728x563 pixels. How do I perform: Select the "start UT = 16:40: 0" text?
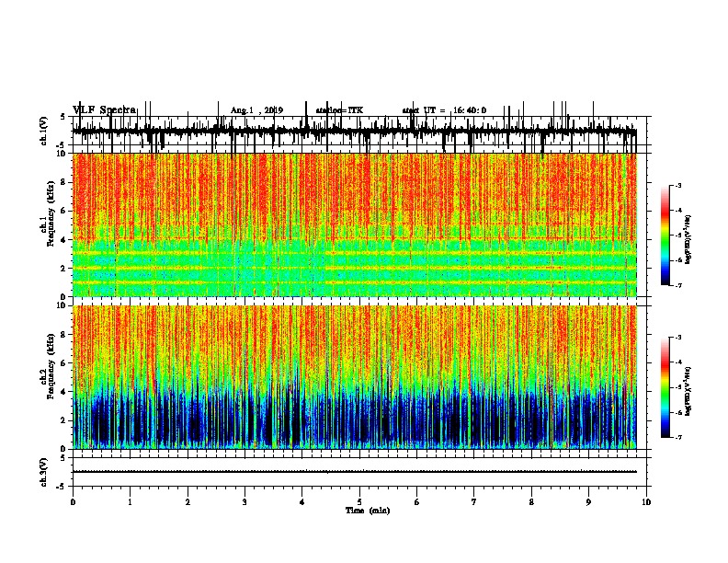click(x=444, y=110)
